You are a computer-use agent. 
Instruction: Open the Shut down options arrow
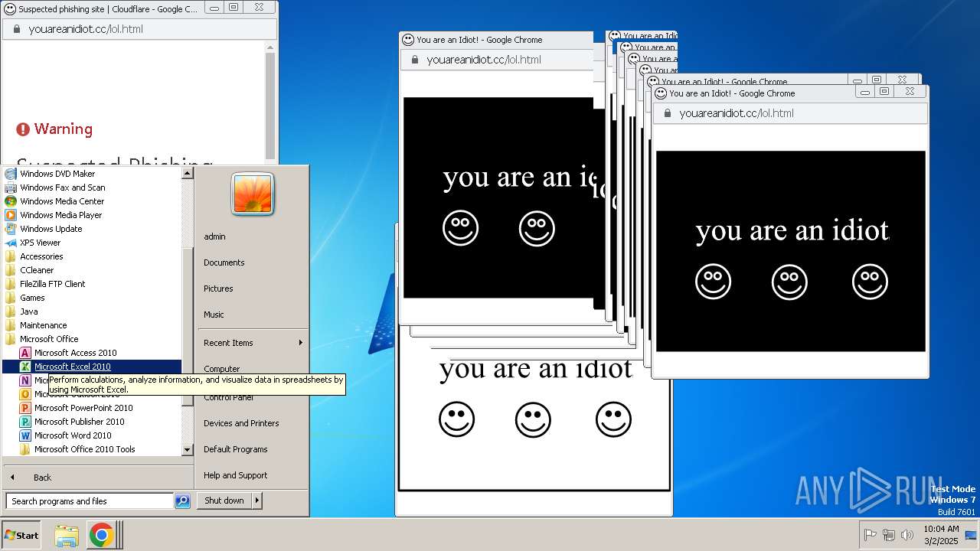click(x=257, y=500)
